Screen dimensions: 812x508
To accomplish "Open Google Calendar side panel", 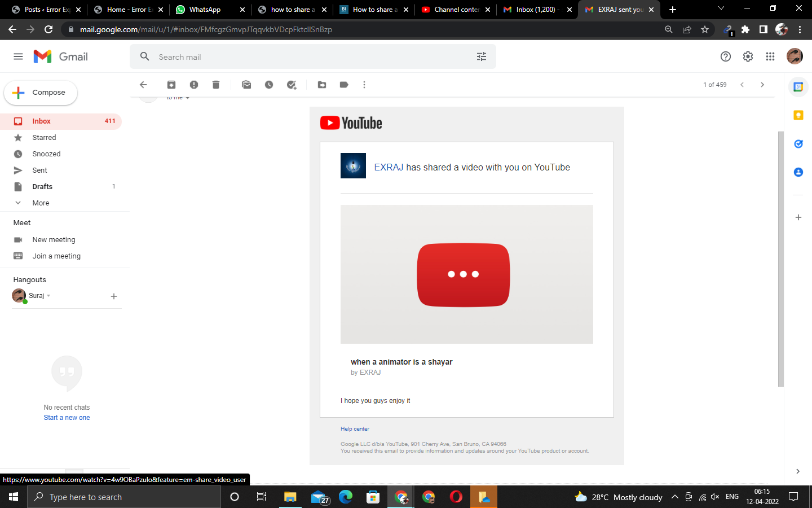I will [798, 87].
